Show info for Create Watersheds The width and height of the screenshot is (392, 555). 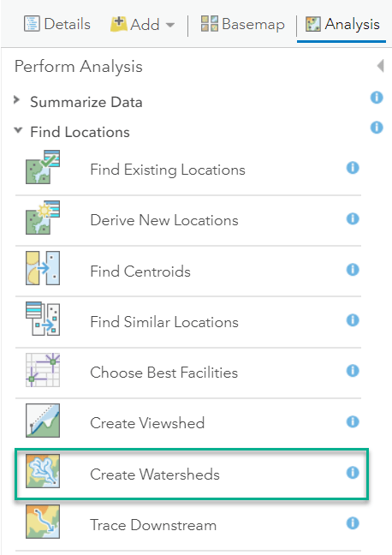[353, 472]
